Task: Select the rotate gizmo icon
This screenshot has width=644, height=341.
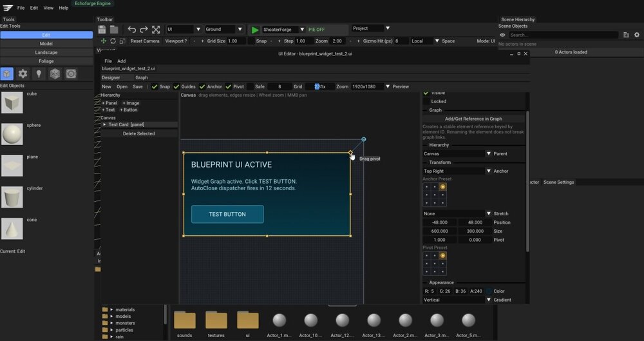Action: (x=113, y=41)
